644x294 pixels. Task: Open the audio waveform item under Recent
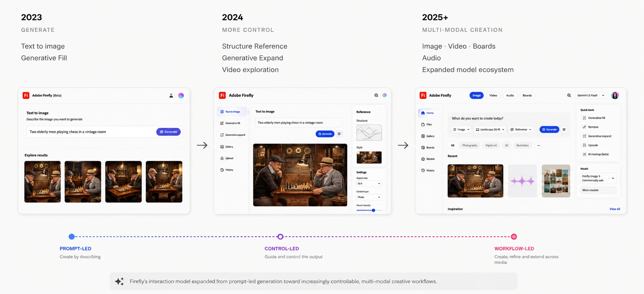coord(522,181)
